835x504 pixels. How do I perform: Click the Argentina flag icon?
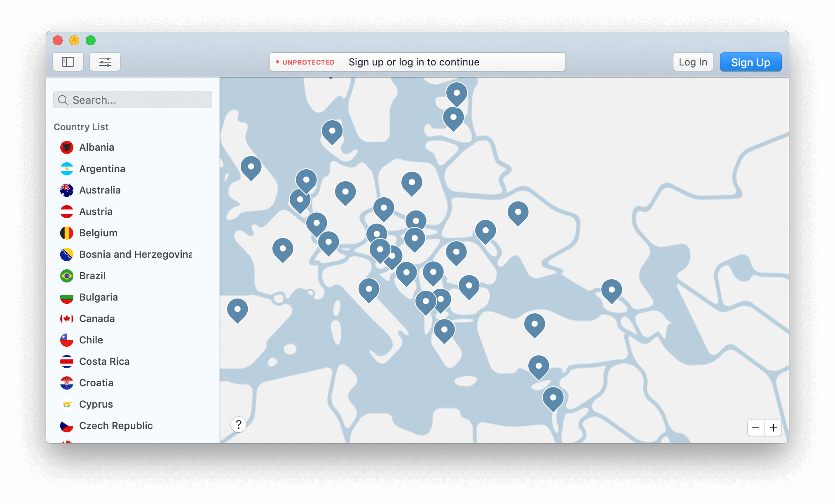pos(67,169)
